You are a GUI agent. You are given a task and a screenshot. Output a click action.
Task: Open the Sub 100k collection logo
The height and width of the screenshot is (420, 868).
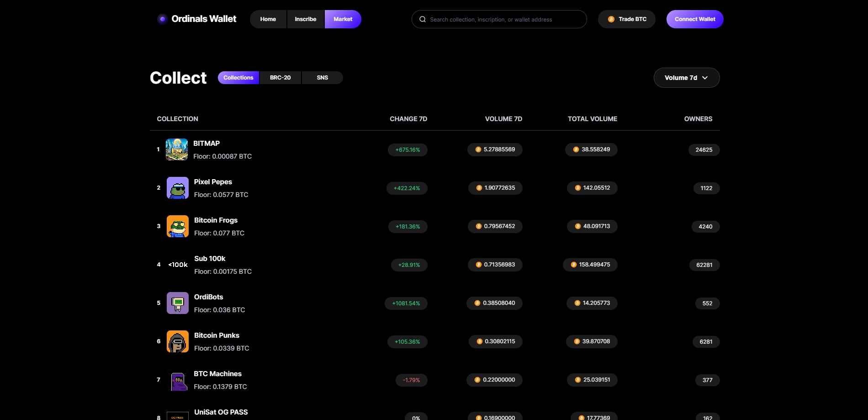[178, 265]
